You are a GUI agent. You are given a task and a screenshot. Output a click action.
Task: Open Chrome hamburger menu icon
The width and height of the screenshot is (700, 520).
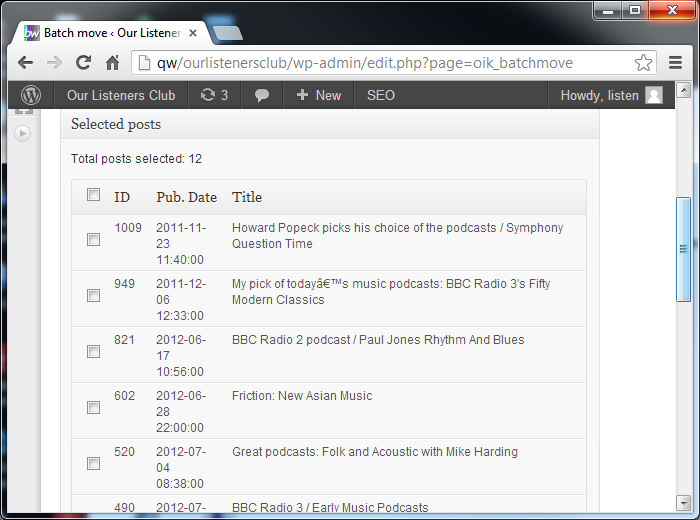coord(676,62)
